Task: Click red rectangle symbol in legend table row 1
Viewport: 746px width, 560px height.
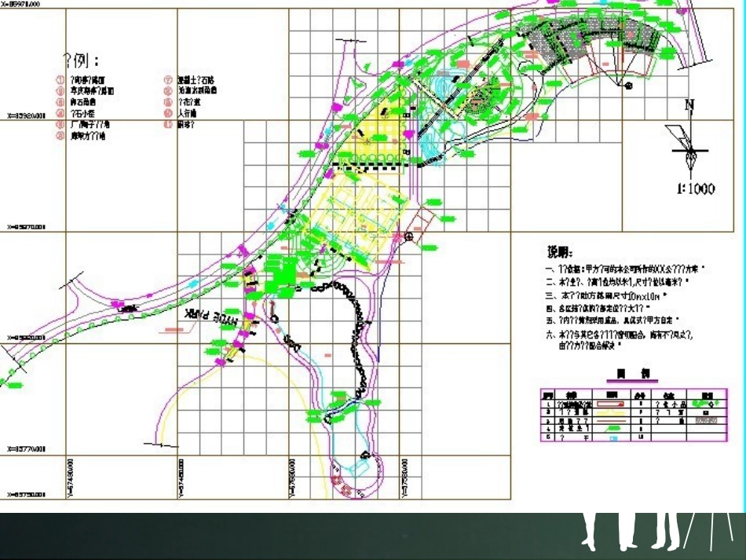Action: point(611,404)
